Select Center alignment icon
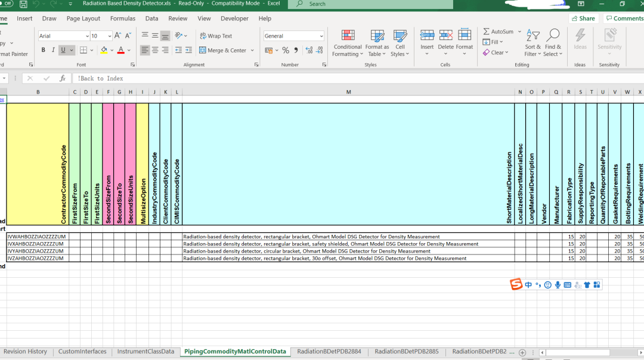Viewport: 644px width, 360px height. 155,50
